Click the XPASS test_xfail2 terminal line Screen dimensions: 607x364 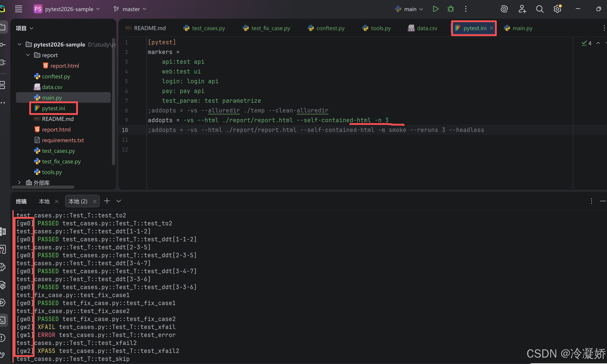coord(98,351)
